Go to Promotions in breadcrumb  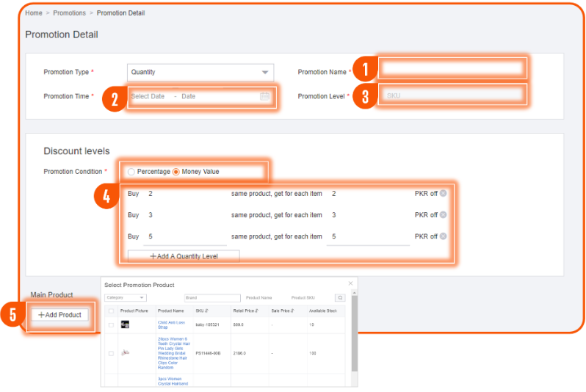click(x=69, y=13)
